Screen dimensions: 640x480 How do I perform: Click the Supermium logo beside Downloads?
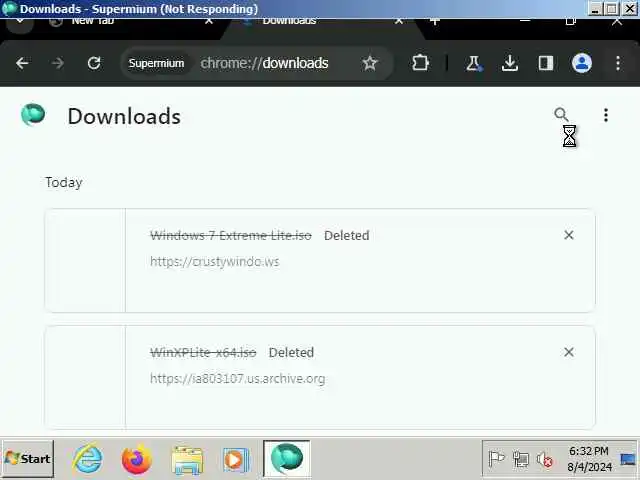point(33,114)
